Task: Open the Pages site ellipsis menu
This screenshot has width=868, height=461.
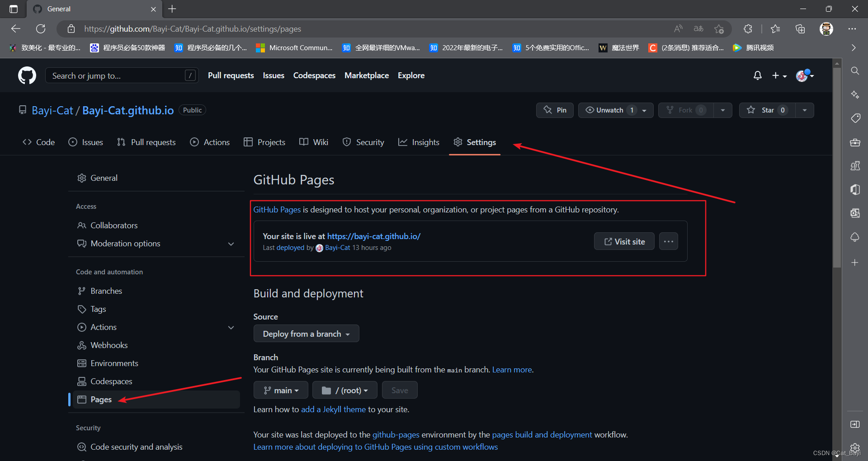Action: 669,241
